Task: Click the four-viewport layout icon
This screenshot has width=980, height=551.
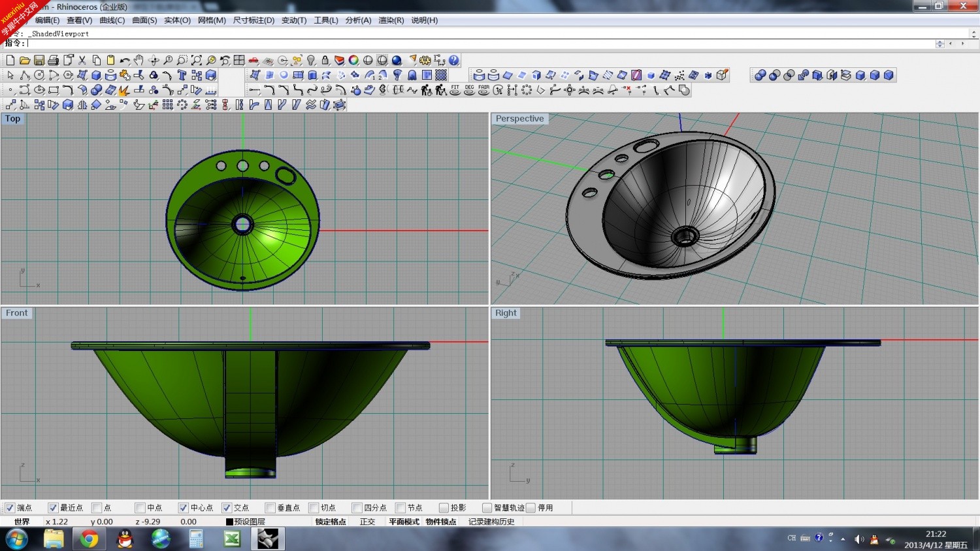Action: coord(239,60)
